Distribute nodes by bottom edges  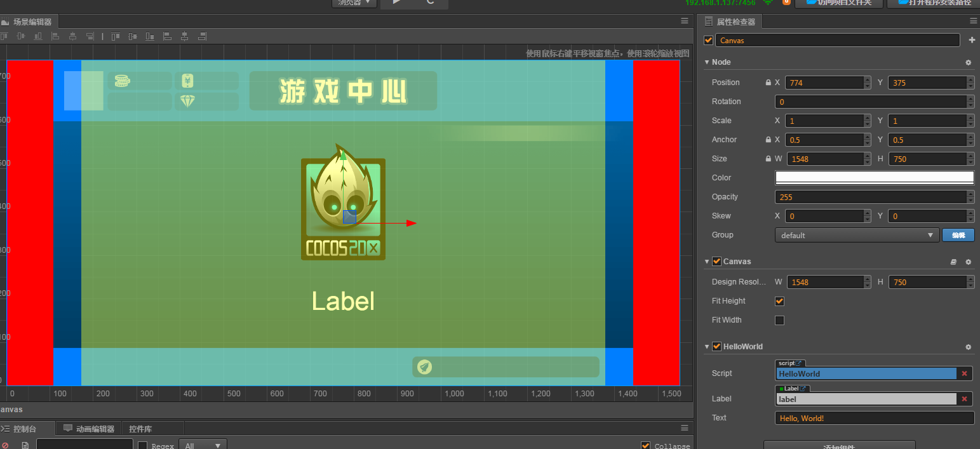(150, 36)
